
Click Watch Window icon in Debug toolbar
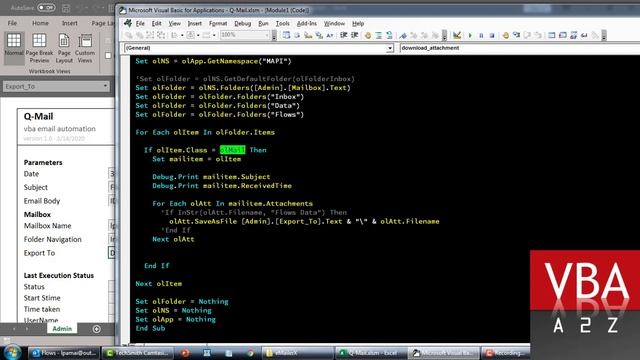coord(573,36)
